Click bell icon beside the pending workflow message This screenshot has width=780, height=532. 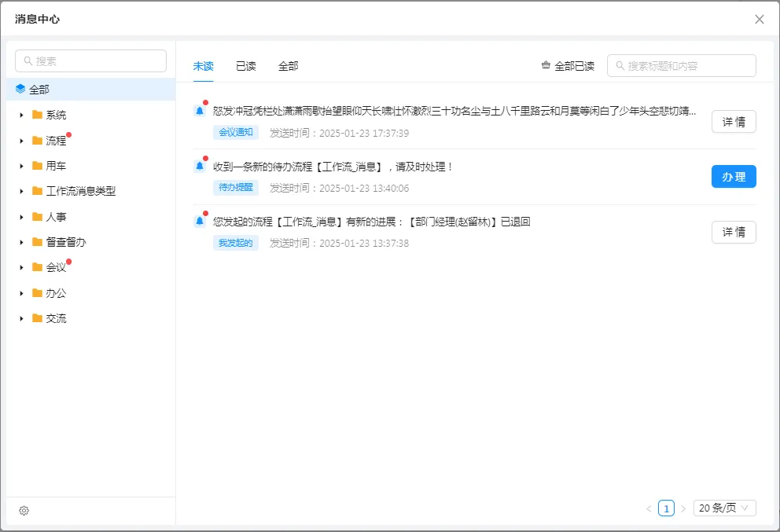click(200, 167)
